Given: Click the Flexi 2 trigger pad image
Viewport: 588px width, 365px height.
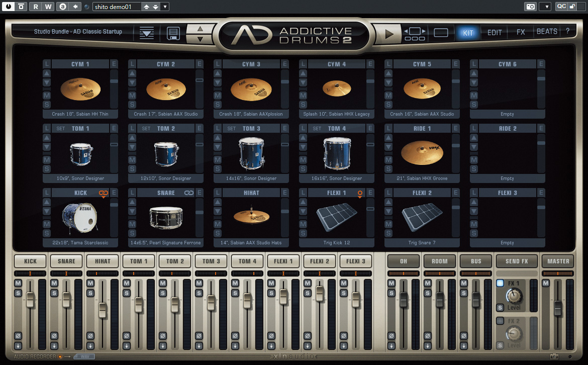Looking at the screenshot, I should pyautogui.click(x=422, y=217).
